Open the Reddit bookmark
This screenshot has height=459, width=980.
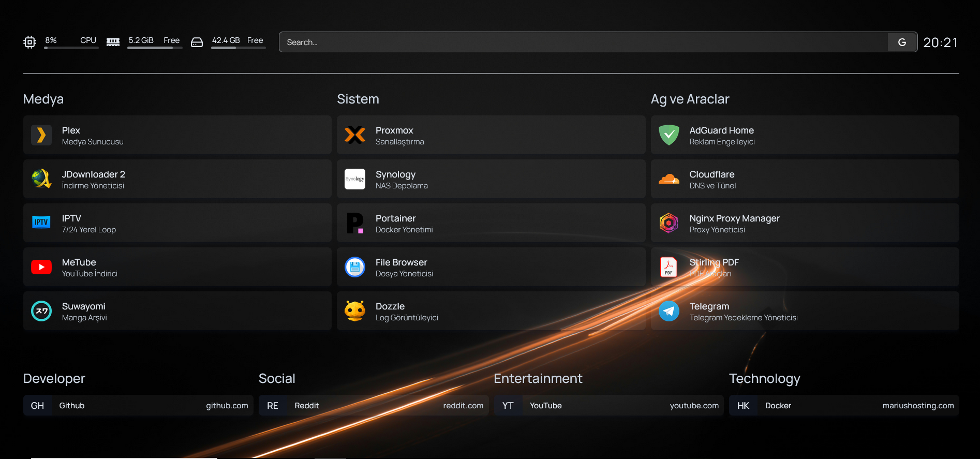[x=374, y=406]
